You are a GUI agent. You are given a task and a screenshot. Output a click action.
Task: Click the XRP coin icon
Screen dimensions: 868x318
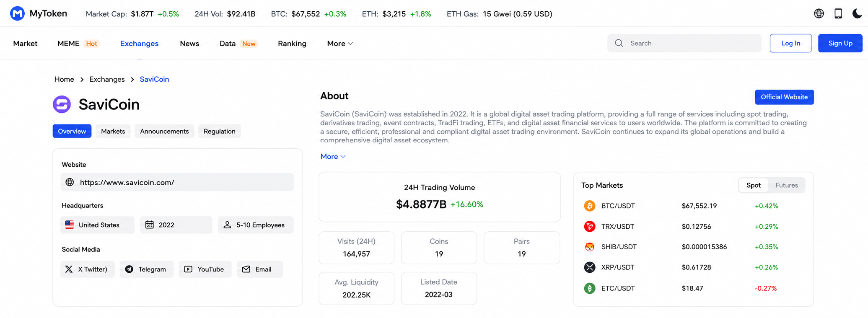590,267
